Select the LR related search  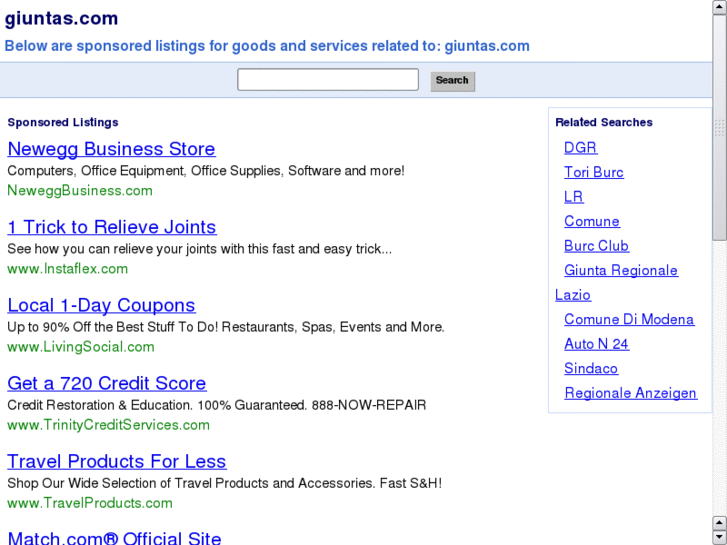pos(574,197)
